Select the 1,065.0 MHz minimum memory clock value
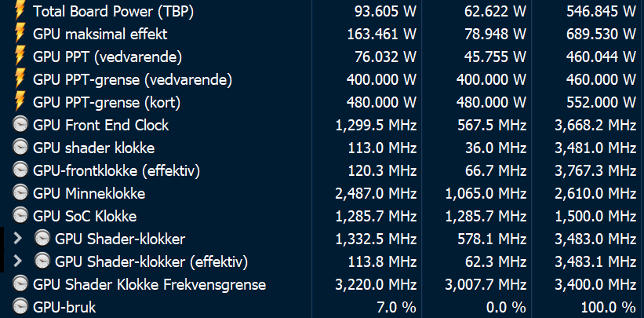Image resolution: width=644 pixels, height=318 pixels. click(x=486, y=193)
